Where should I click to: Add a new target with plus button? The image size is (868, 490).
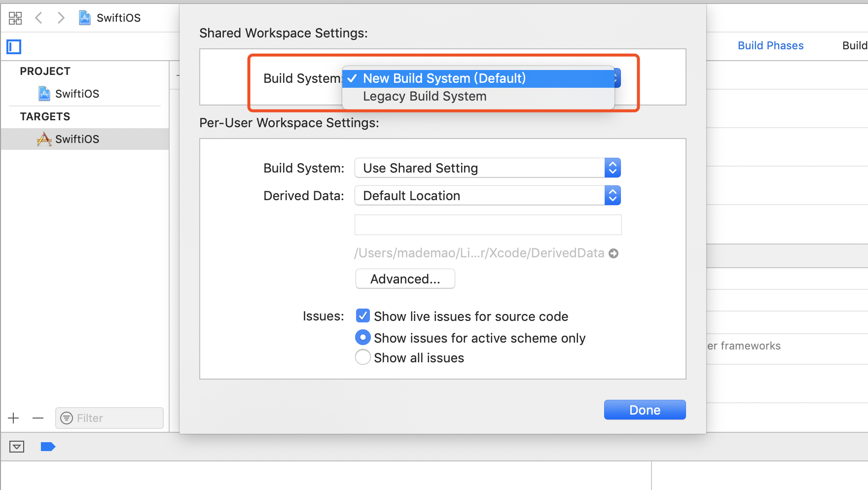click(13, 418)
